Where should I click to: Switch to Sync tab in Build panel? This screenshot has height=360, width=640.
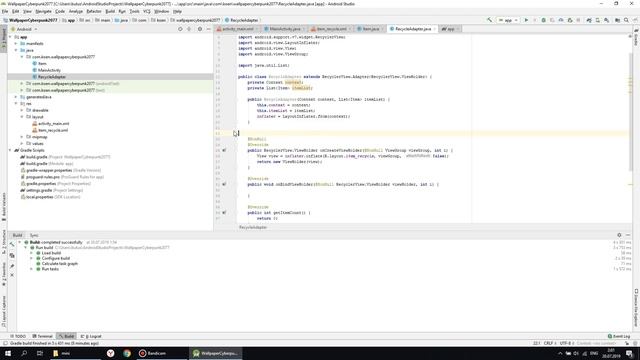34,235
